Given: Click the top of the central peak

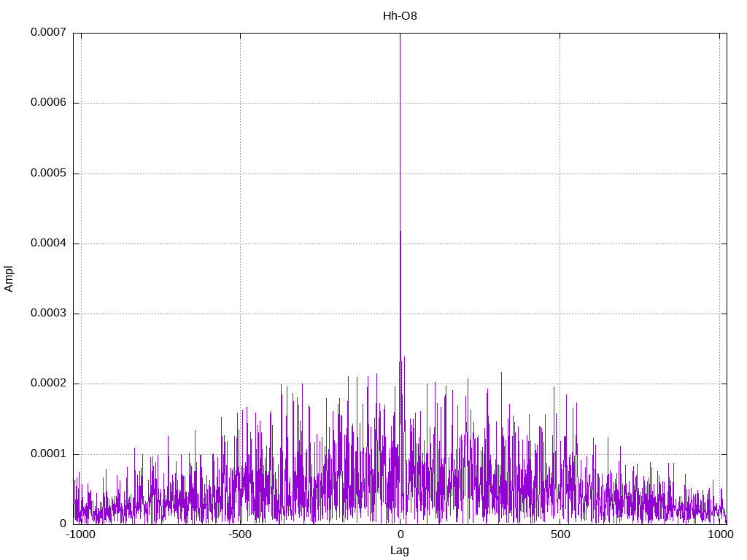Looking at the screenshot, I should (x=400, y=34).
